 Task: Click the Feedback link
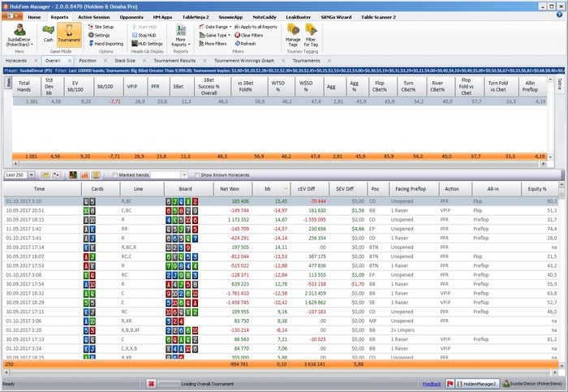click(x=432, y=384)
